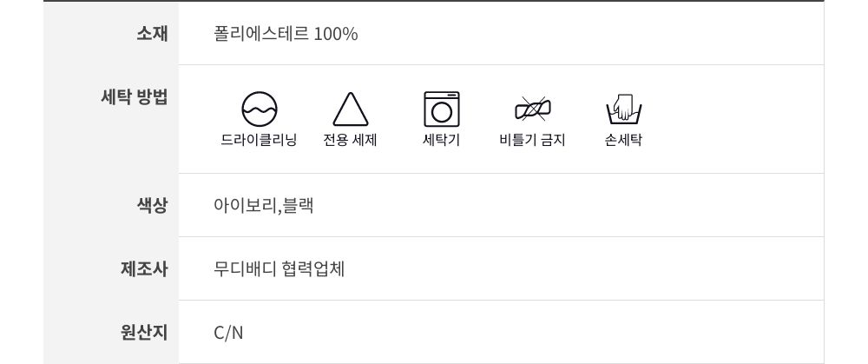Click the dry cleaning symbol icon
Viewport: 868px width, 364px height.
pyautogui.click(x=259, y=109)
